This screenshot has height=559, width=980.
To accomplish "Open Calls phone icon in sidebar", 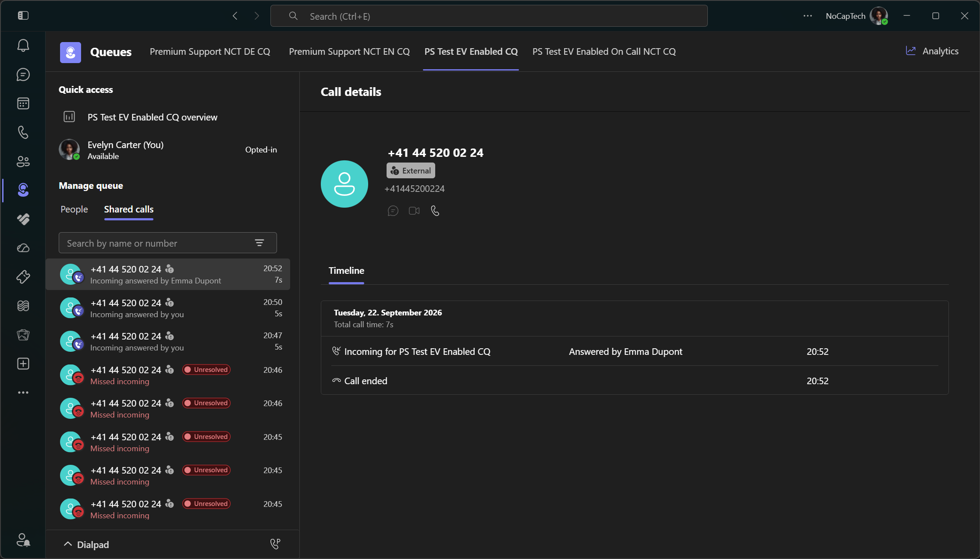I will point(23,132).
